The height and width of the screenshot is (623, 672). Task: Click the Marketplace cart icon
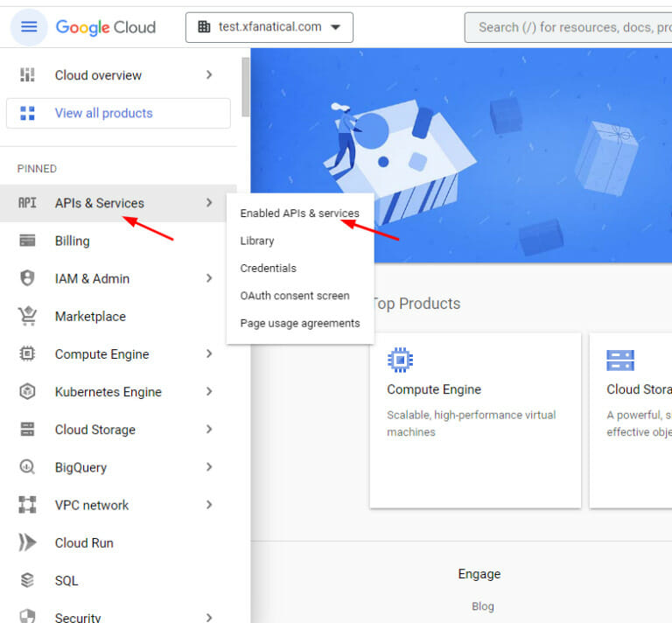pyautogui.click(x=27, y=316)
